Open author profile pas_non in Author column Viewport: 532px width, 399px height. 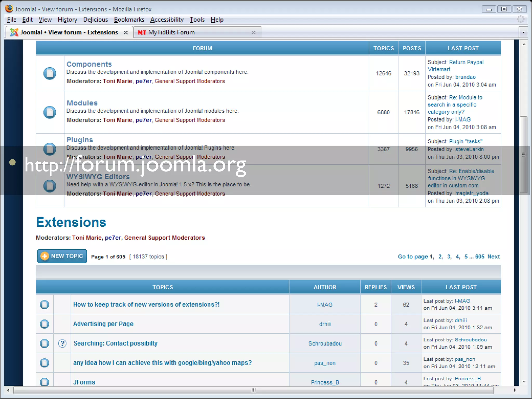tap(325, 363)
